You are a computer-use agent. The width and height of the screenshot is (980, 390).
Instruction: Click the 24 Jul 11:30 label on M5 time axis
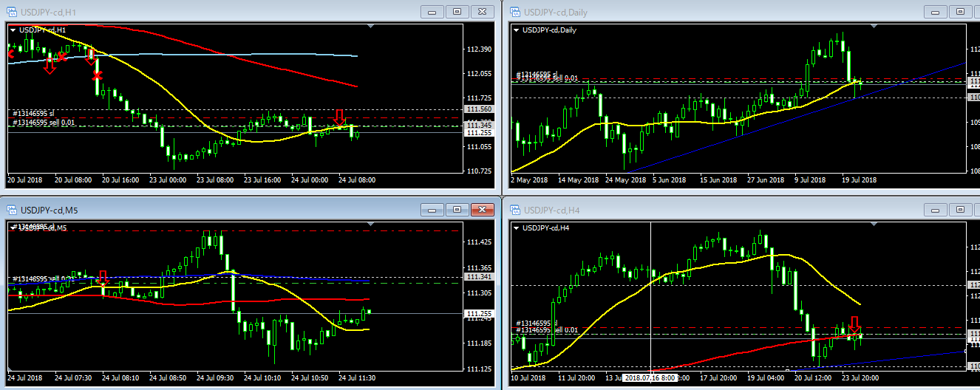tap(358, 377)
